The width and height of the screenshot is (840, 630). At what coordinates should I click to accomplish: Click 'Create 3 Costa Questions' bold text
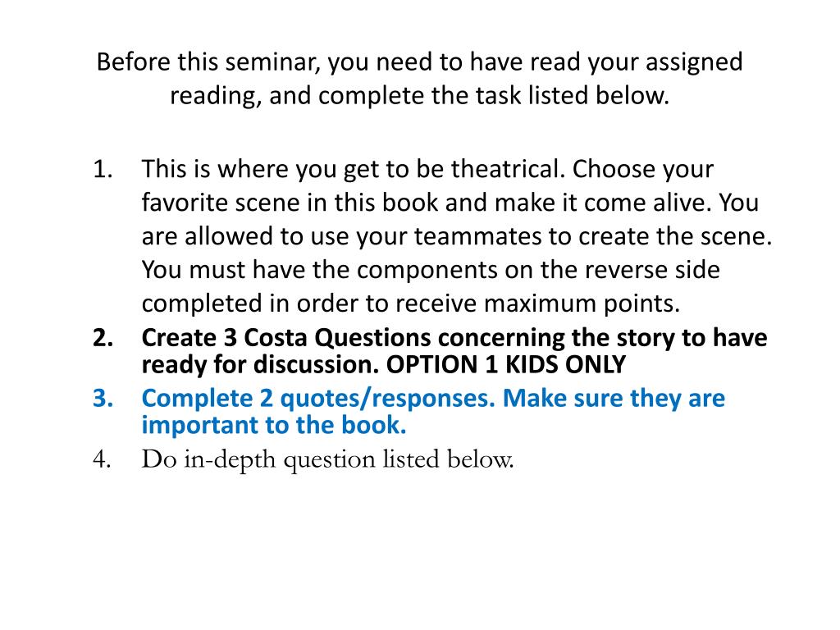pyautogui.click(x=286, y=339)
